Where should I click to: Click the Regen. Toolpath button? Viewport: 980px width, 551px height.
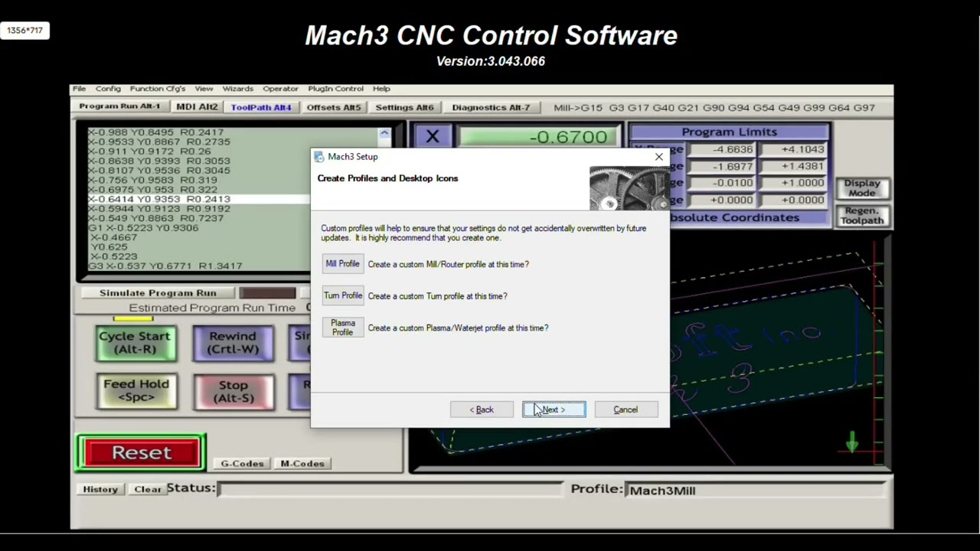click(x=862, y=215)
